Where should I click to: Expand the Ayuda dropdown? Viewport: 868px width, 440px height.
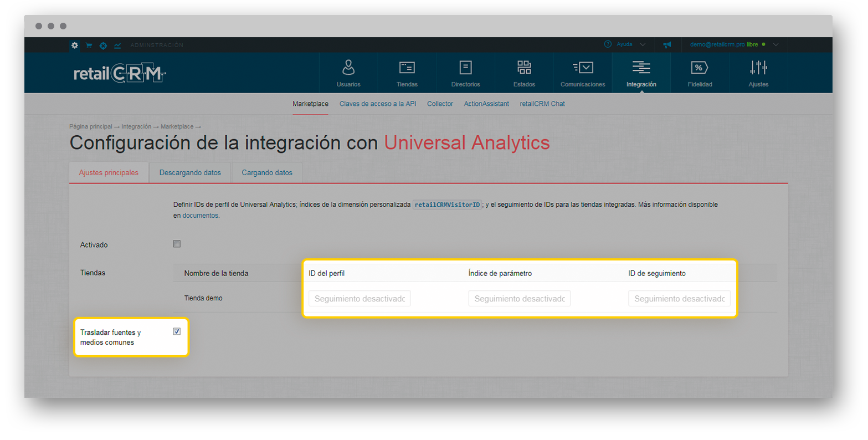(x=643, y=44)
